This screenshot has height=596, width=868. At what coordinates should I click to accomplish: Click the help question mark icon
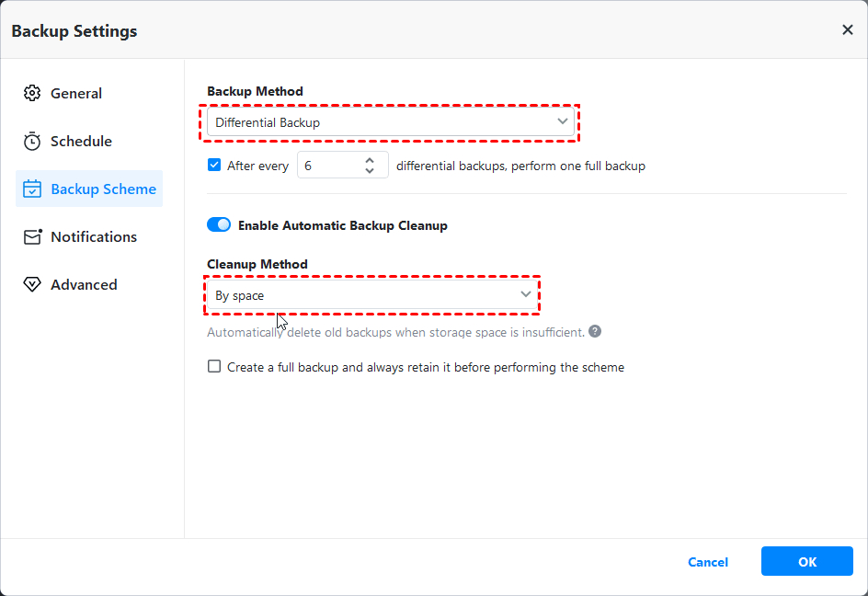(x=595, y=332)
